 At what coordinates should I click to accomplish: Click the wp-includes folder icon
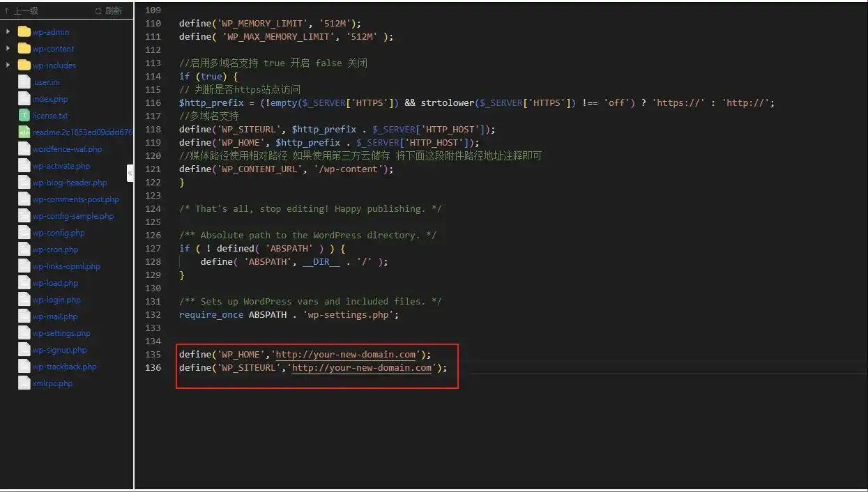(x=24, y=66)
